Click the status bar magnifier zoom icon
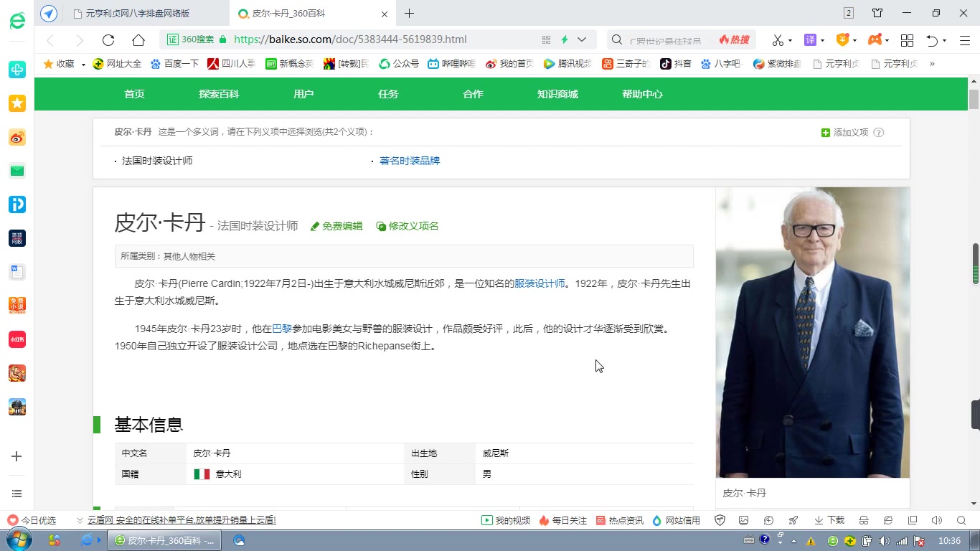980x551 pixels. 961,520
